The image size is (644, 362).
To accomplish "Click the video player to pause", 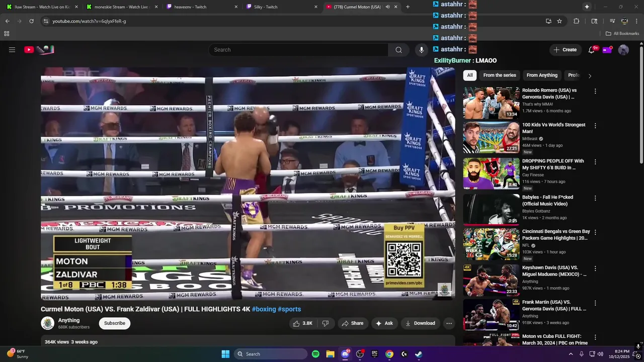I will 248,184.
